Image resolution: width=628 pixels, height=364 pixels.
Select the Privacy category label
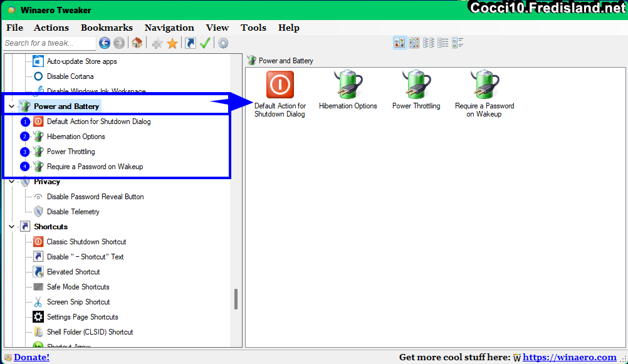pyautogui.click(x=47, y=182)
